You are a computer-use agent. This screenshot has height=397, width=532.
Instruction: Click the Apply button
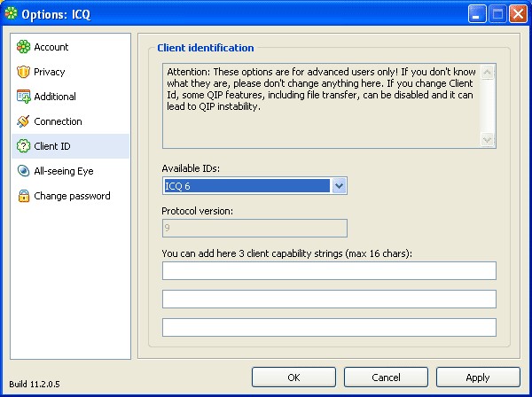[x=478, y=378]
